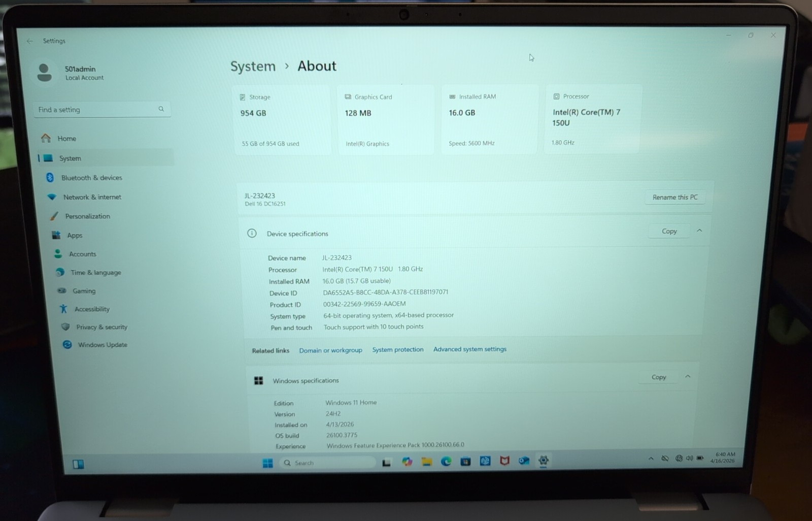Viewport: 812px width, 521px height.
Task: Open the Home settings page
Action: click(x=66, y=138)
